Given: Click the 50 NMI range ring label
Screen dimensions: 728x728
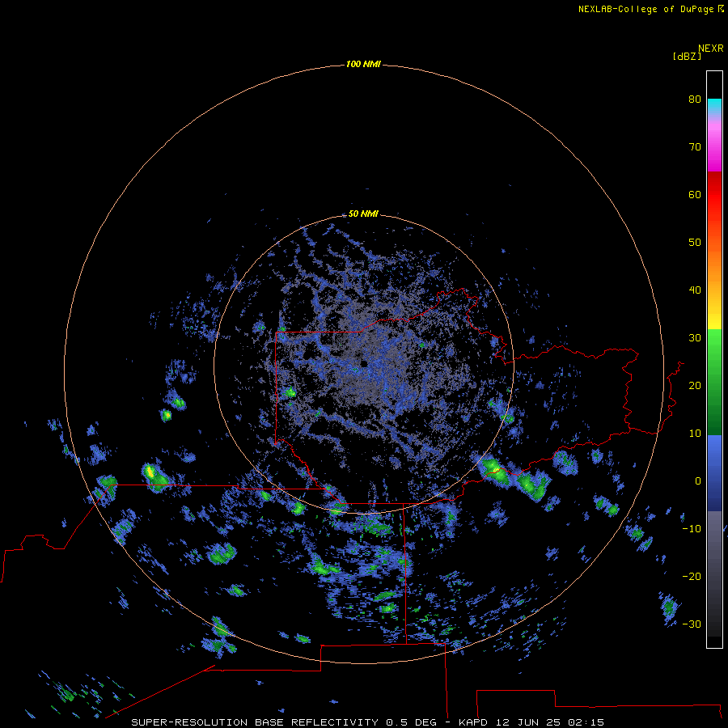Looking at the screenshot, I should click(363, 214).
